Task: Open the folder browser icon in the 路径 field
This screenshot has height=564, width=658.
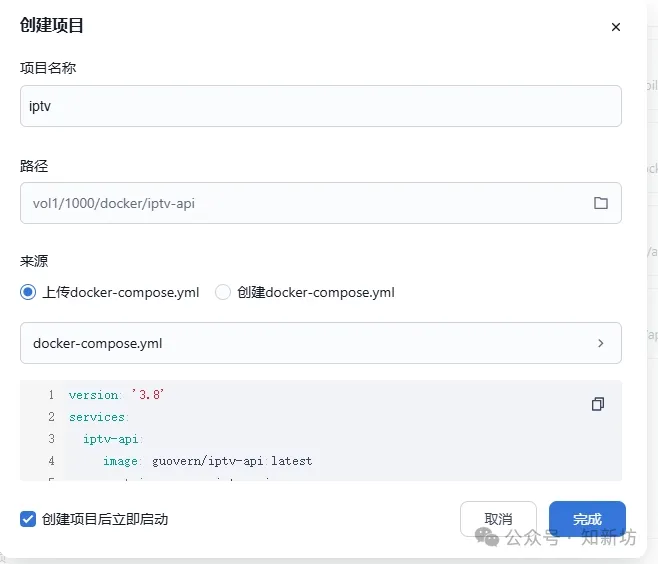Action: [x=601, y=203]
